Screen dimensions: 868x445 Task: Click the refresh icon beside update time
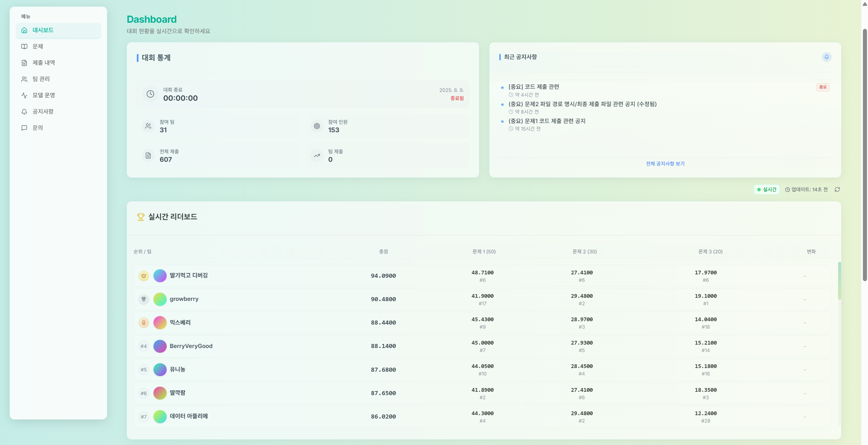pos(837,190)
